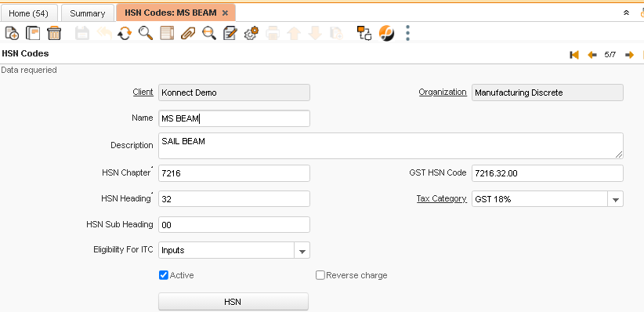The height and width of the screenshot is (312, 644).
Task: Click the Client field Konnect Demo
Action: coord(234,93)
